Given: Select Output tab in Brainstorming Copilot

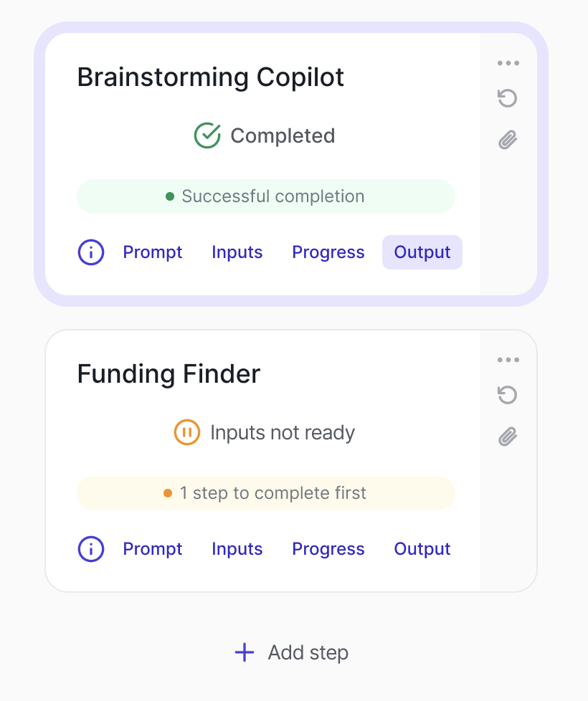Looking at the screenshot, I should (x=422, y=252).
